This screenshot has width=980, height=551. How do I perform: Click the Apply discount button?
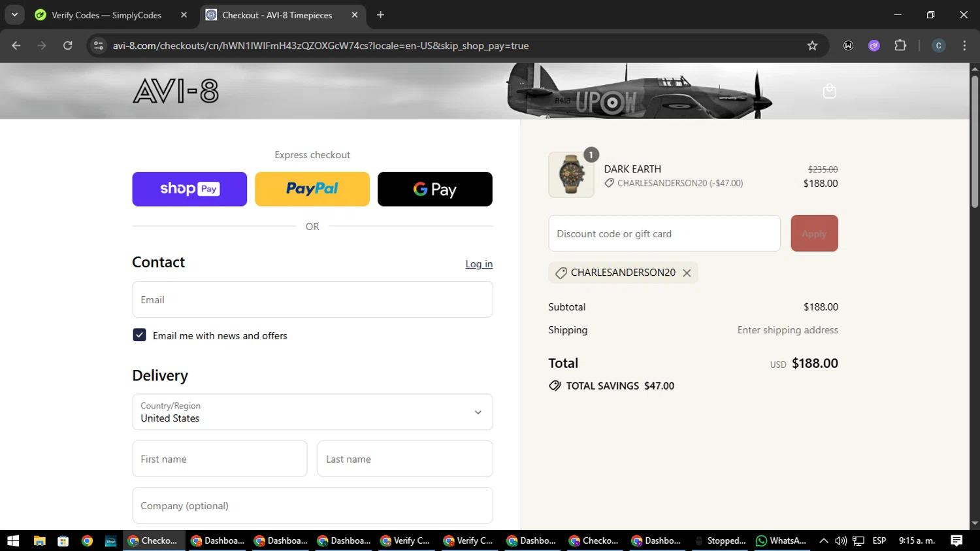[814, 233]
